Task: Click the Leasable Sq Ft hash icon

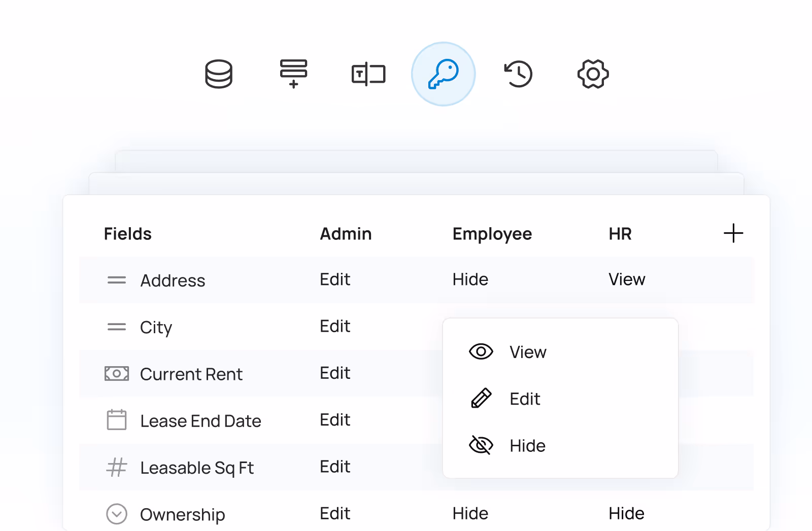Action: pos(117,467)
